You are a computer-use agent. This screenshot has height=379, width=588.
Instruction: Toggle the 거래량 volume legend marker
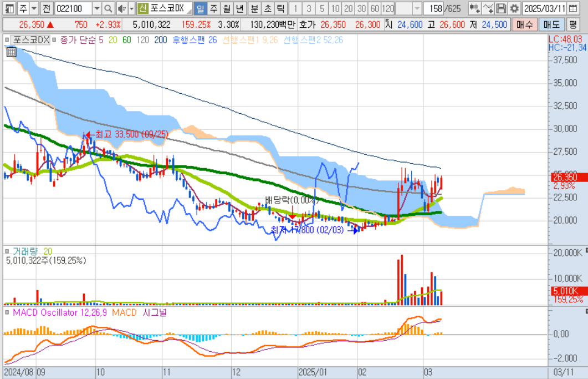pos(7,251)
